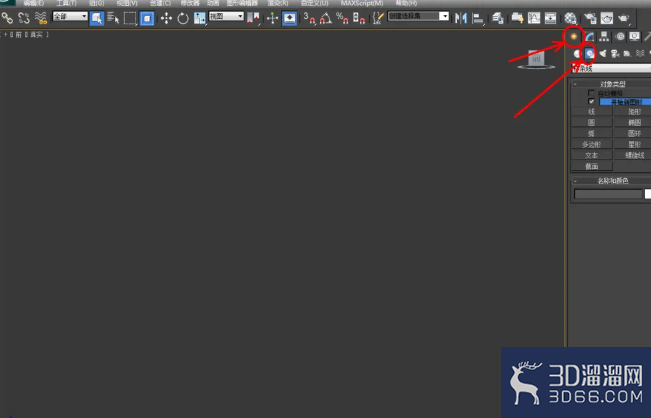The image size is (651, 418).
Task: Open the MAXScript(M) menu
Action: (362, 3)
